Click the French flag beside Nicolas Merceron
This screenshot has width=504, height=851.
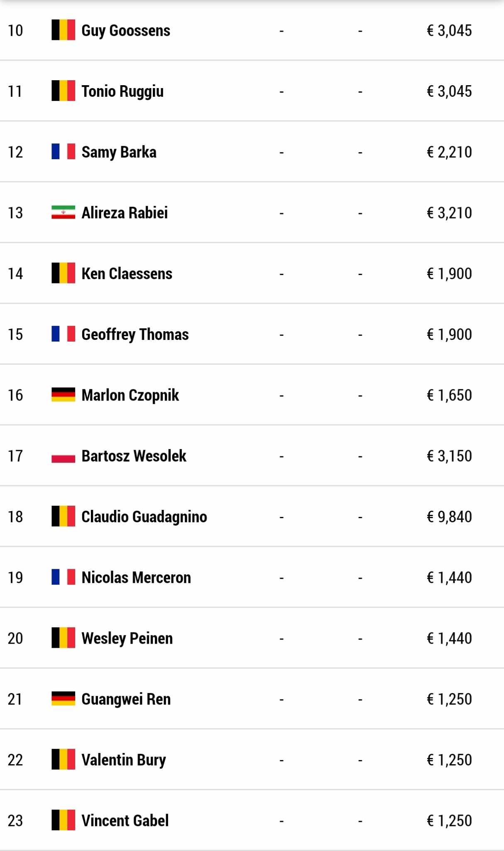click(x=63, y=577)
